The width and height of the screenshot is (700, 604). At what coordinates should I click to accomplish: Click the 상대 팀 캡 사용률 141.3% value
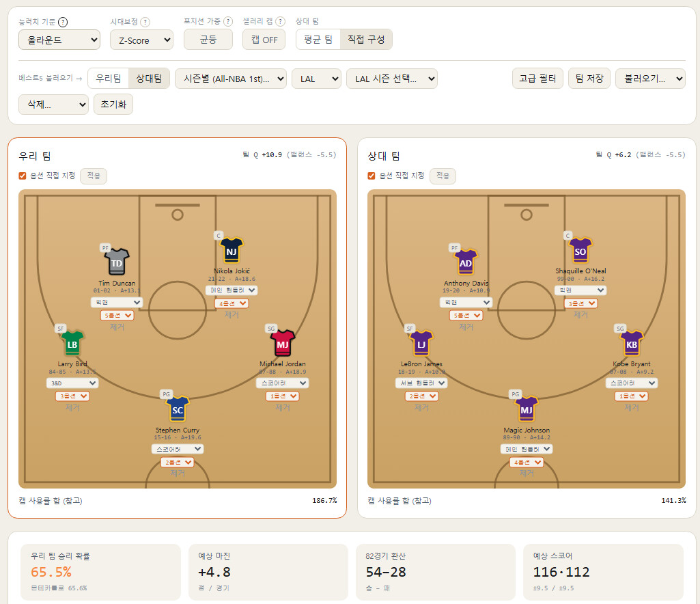[x=673, y=500]
